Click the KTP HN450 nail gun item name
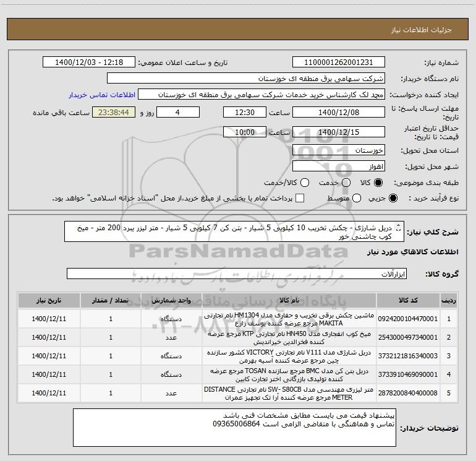The image size is (476, 461). (289, 338)
